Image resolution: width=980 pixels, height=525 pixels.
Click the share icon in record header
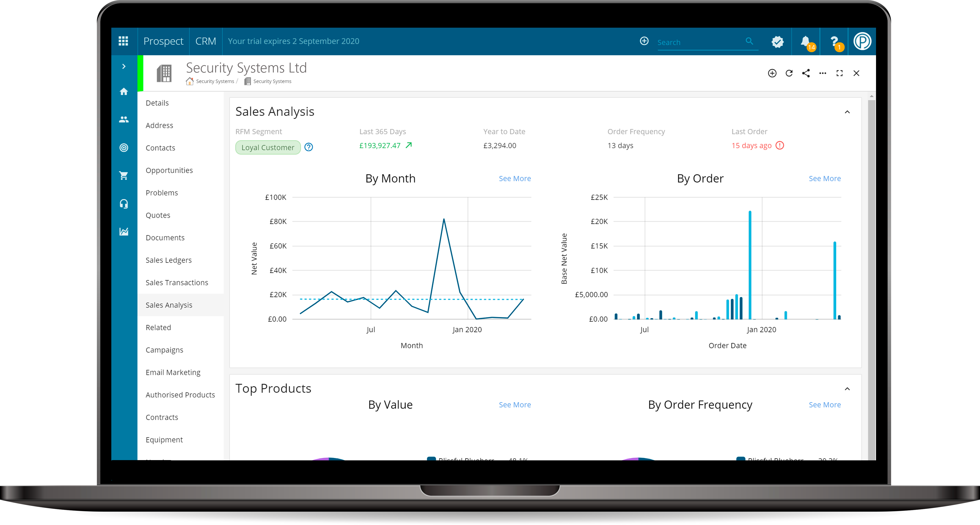806,73
